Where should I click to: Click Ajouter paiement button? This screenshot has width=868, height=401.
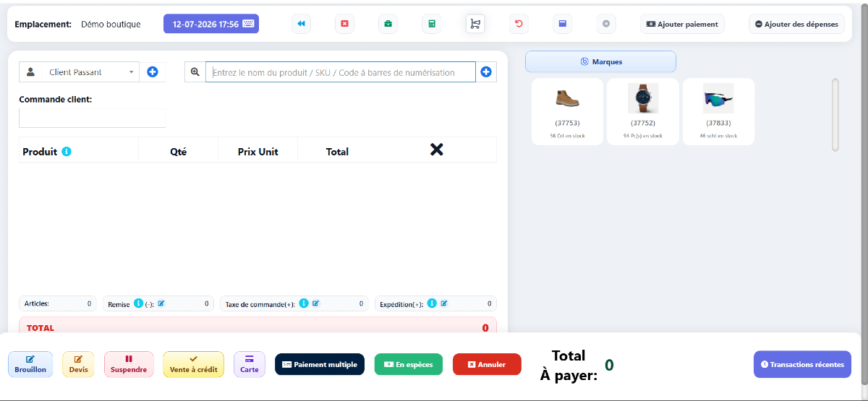click(683, 24)
